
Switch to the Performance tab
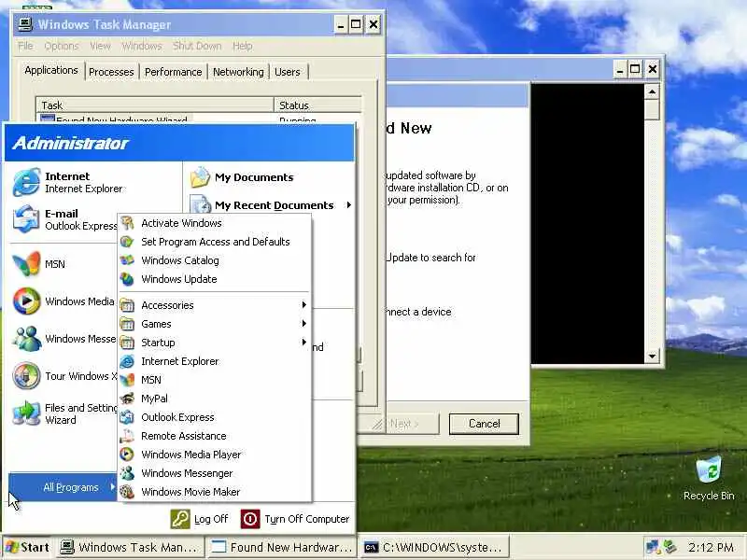coord(174,72)
